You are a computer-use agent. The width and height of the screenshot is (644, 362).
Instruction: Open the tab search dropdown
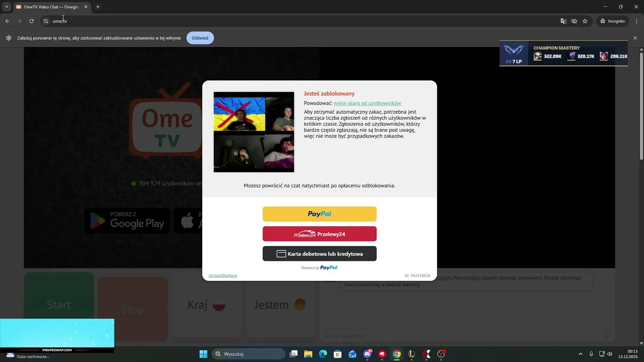tap(7, 7)
